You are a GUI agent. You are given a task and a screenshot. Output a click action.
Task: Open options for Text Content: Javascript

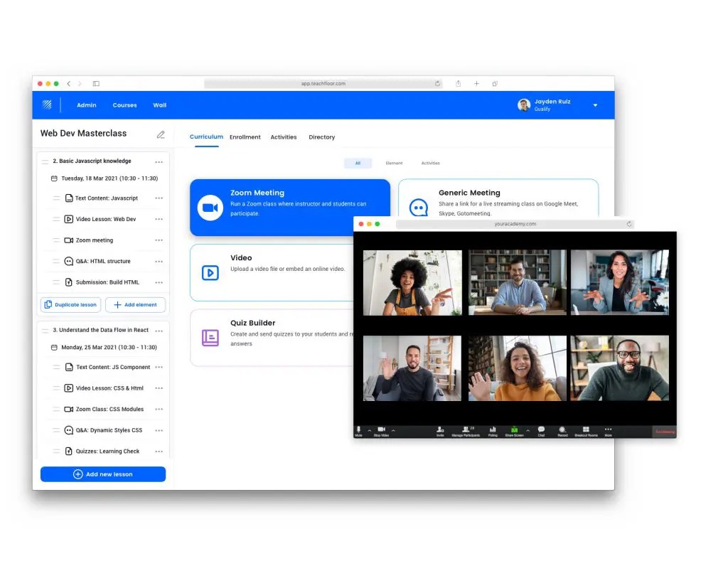(159, 198)
